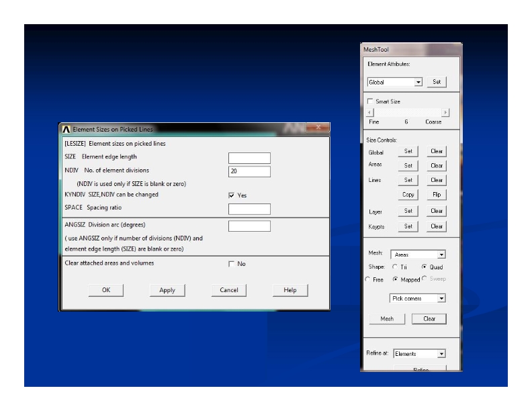532x411 pixels.
Task: Open the Mesh Areas dropdown
Action: point(441,255)
